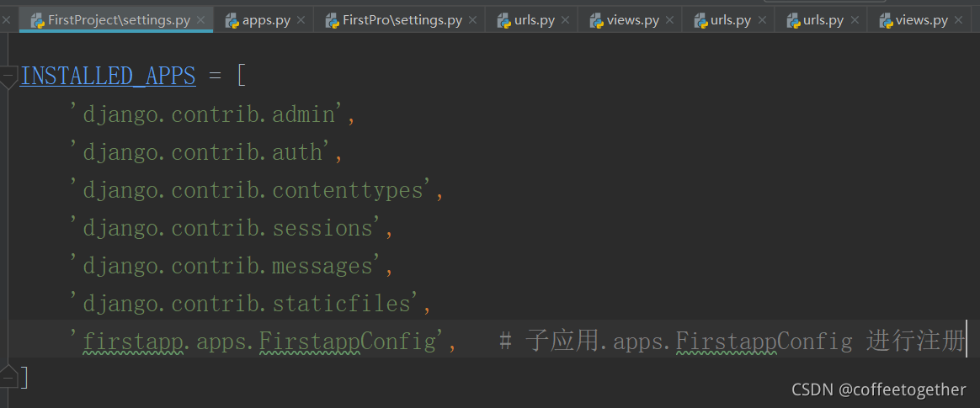Click the Python icon on the leftmost urls.py tab
The height and width of the screenshot is (408, 980).
click(x=503, y=20)
